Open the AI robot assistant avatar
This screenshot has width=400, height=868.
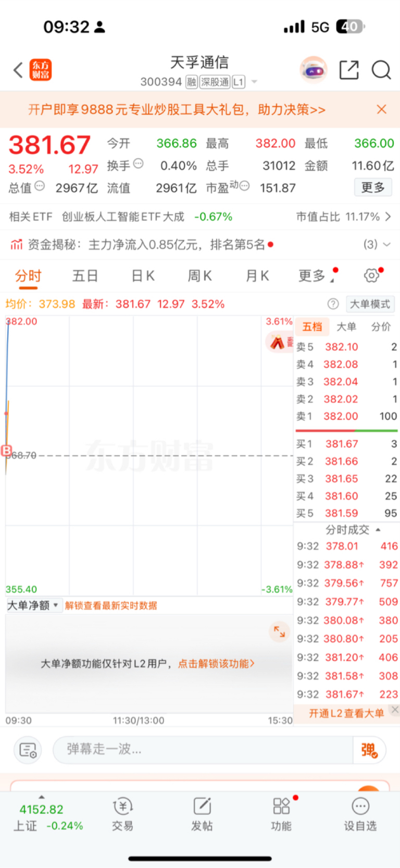coord(313,70)
